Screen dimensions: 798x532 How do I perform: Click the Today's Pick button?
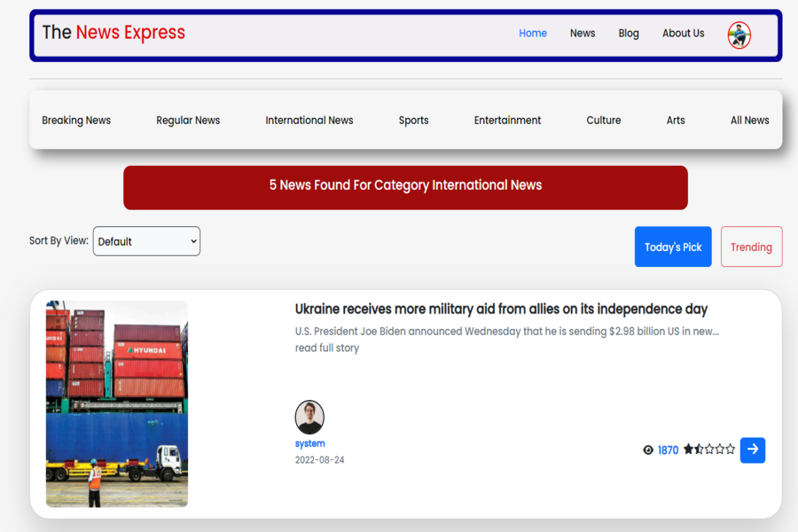tap(673, 247)
